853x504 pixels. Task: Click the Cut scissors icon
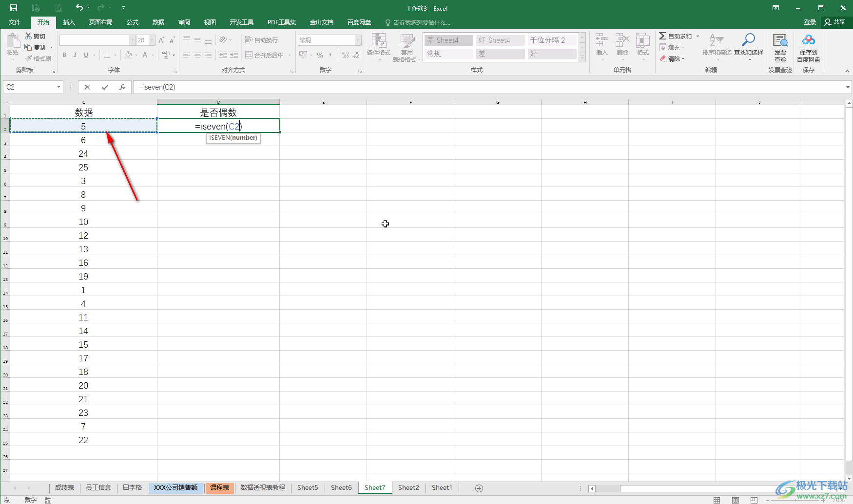pos(28,36)
